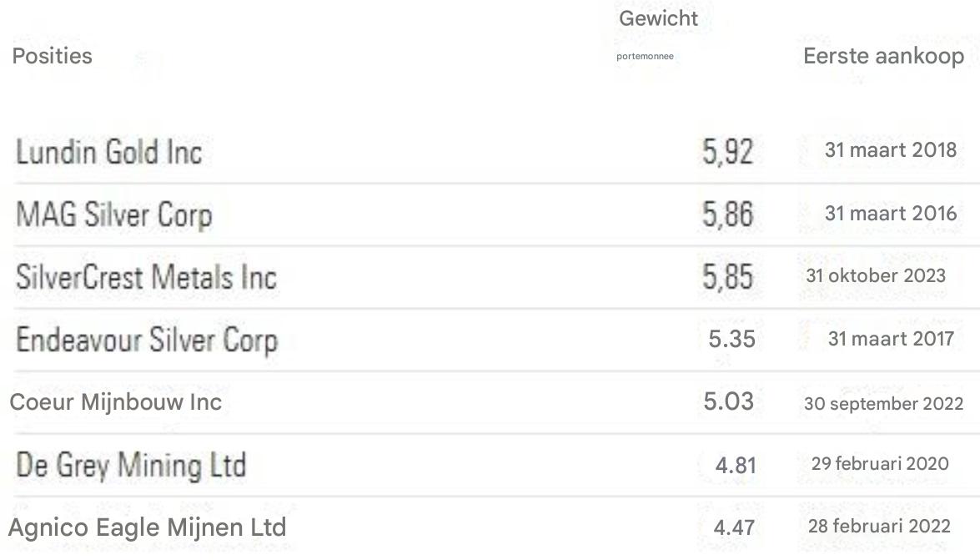Click date 30 september 2022
The image size is (980, 560).
click(883, 404)
